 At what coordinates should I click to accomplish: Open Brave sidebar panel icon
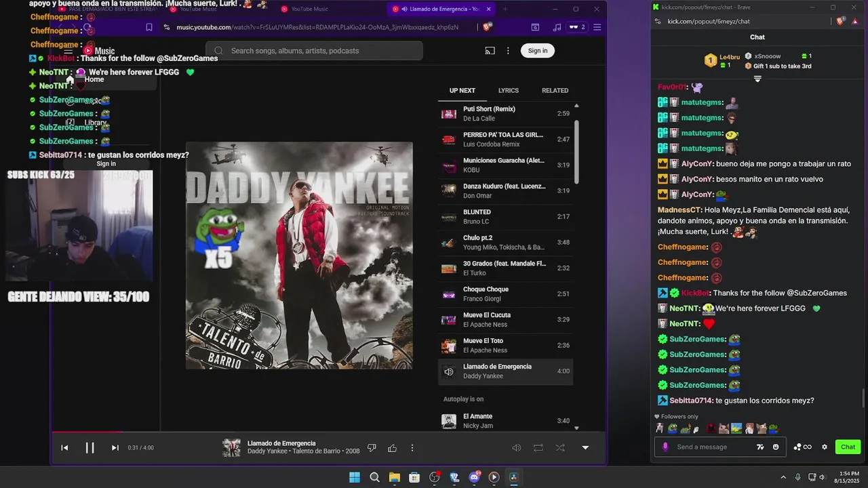[x=535, y=27]
